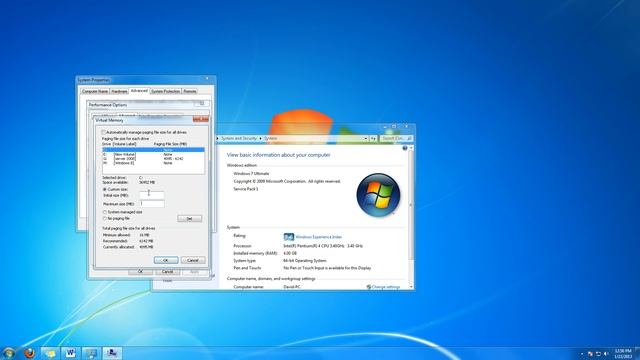This screenshot has width=640, height=360.
Task: Select the No paging file option
Action: coord(104,218)
